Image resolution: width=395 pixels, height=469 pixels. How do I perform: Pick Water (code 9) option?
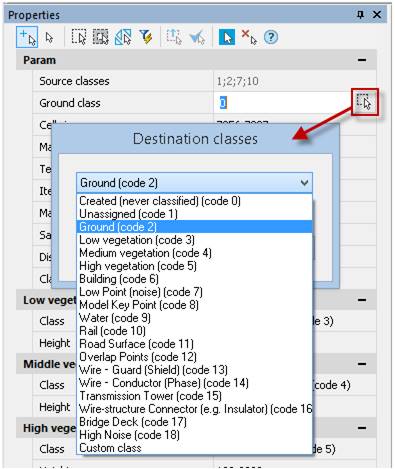point(194,318)
